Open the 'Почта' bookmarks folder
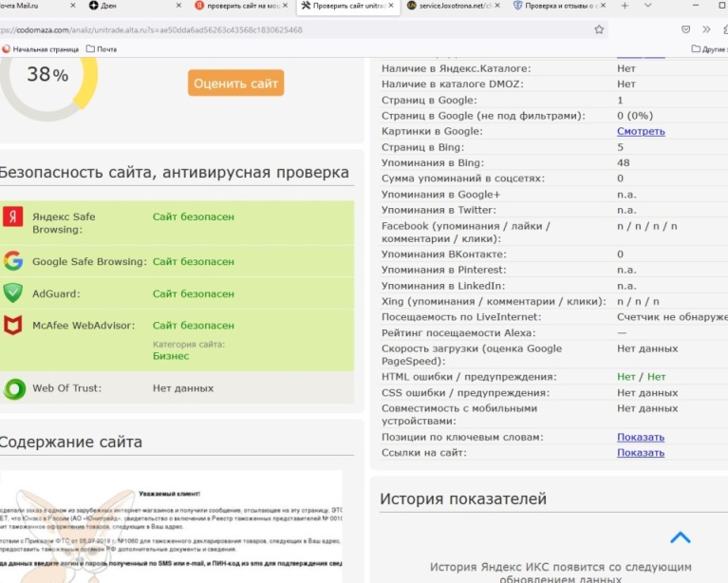 tap(102, 48)
